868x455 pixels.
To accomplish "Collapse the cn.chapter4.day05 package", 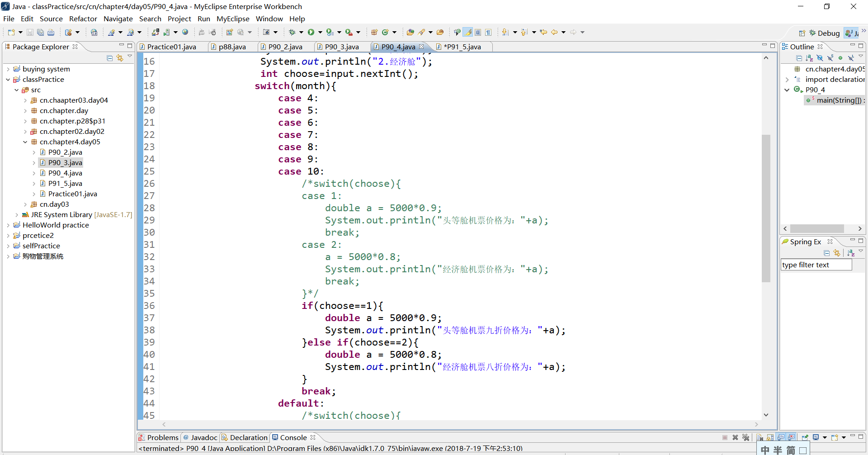I will [x=25, y=142].
